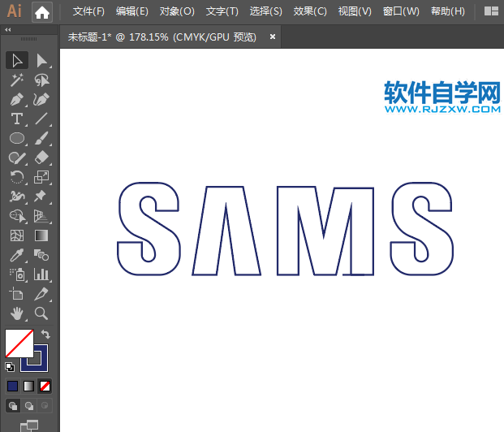Apply solid Color mode swatch
The image size is (504, 432).
(12, 387)
